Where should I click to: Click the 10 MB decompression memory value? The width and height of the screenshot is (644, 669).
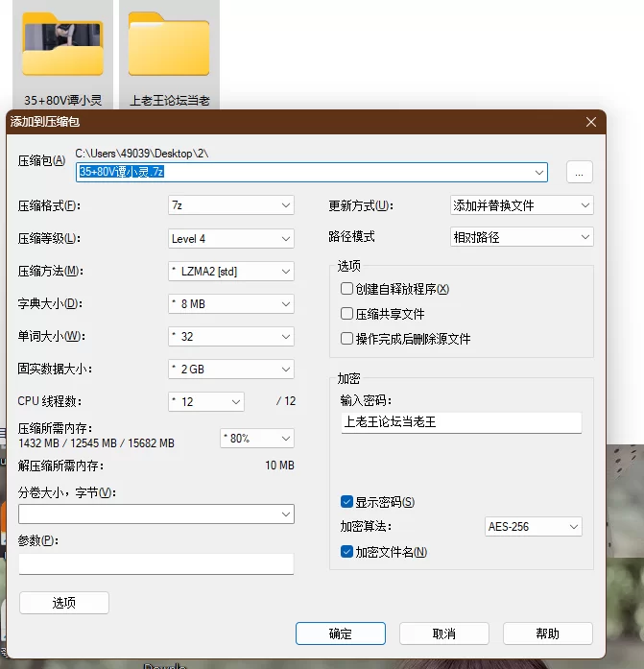click(x=279, y=466)
